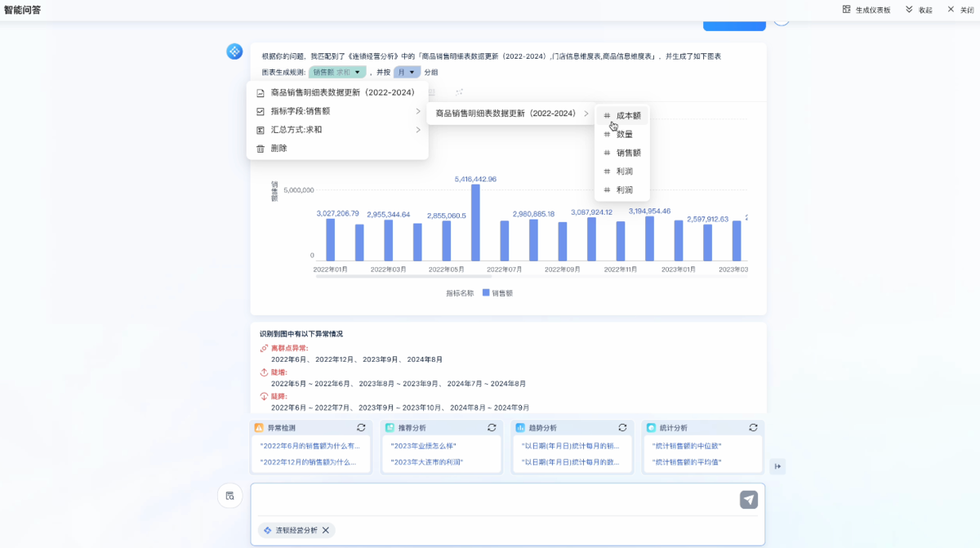Choose 删除 in the context menu

(x=279, y=149)
